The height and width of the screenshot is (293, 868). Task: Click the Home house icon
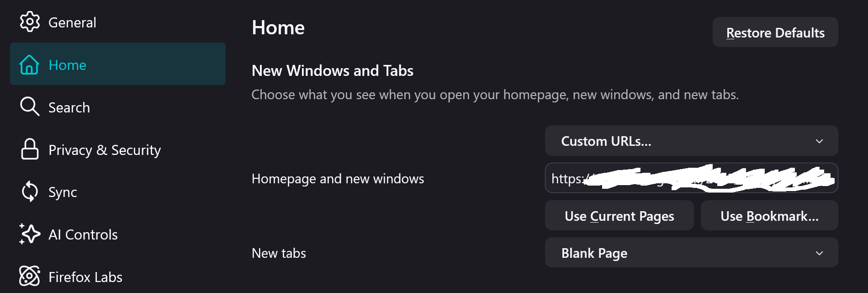[29, 64]
